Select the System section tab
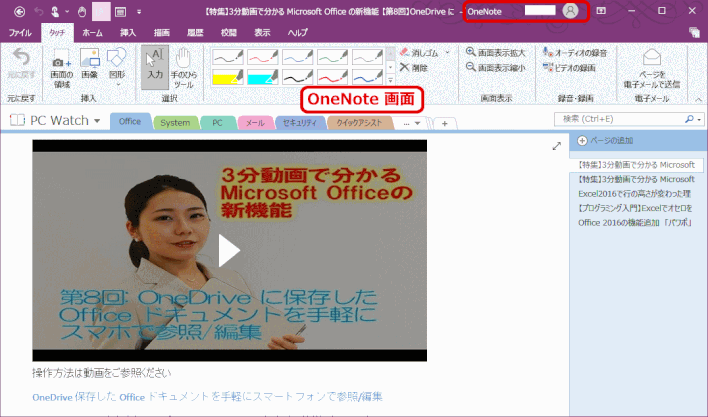Screen dimensions: 708x417 [175, 123]
